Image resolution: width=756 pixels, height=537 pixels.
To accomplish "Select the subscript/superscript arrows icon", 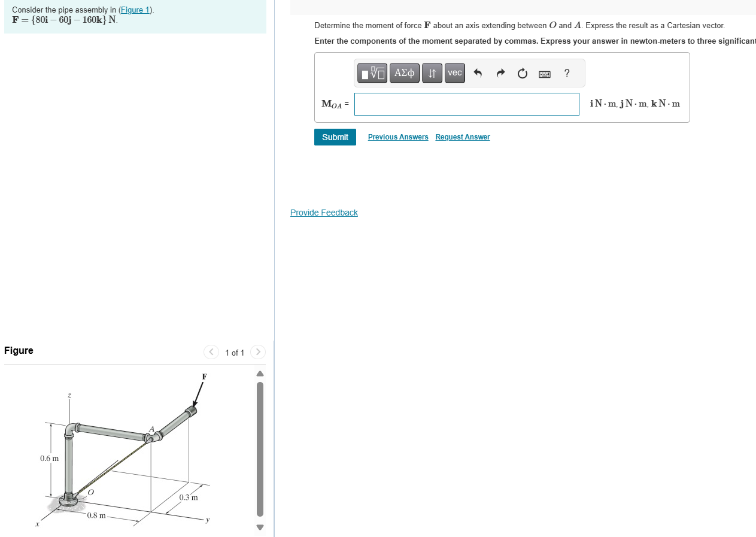I will pyautogui.click(x=432, y=72).
